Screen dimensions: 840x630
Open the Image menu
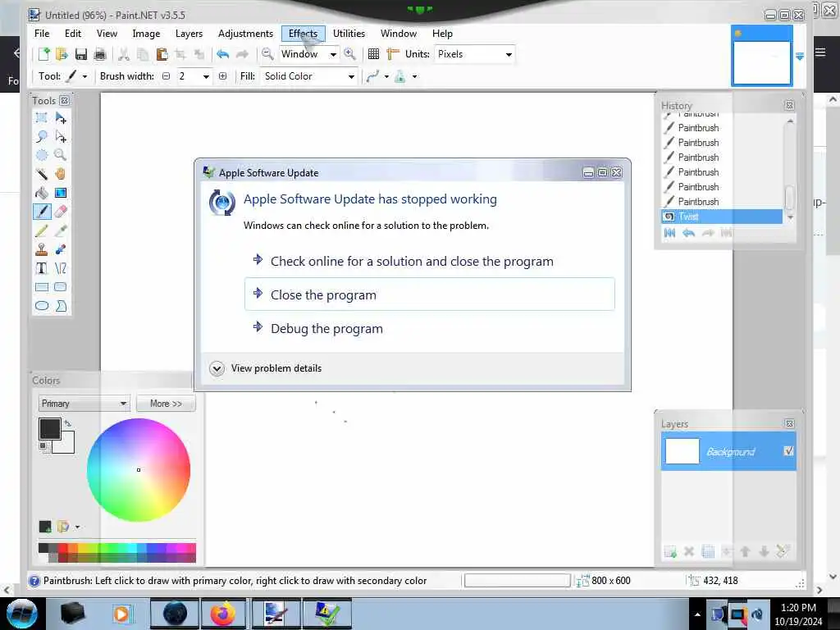point(146,34)
